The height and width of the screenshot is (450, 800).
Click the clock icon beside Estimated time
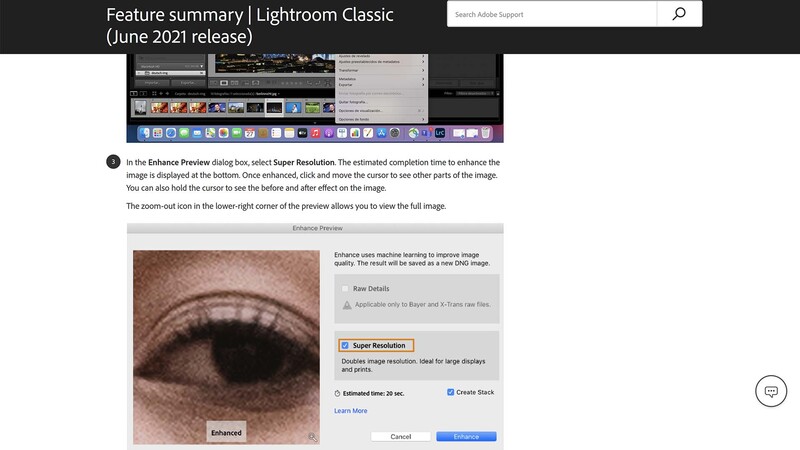point(337,393)
